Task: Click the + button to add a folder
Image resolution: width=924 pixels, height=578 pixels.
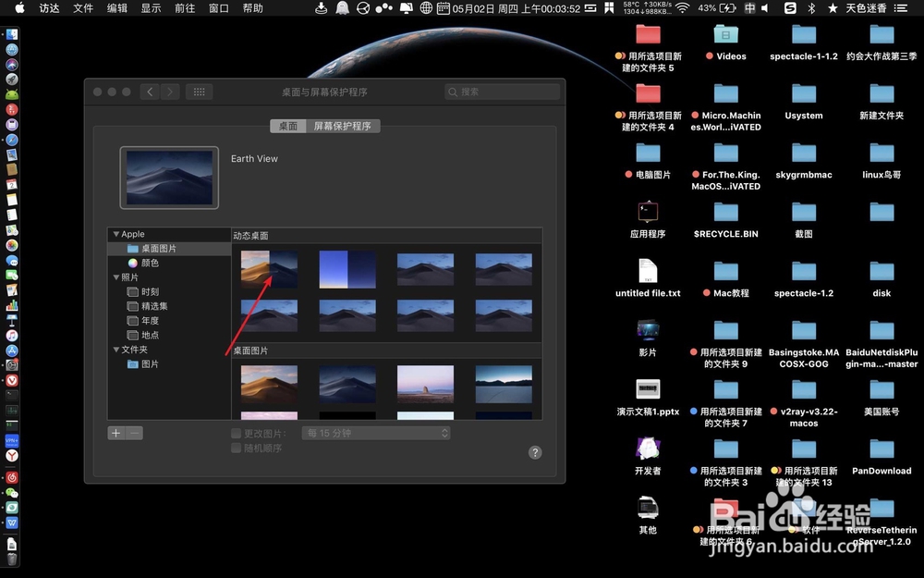Action: [x=115, y=432]
